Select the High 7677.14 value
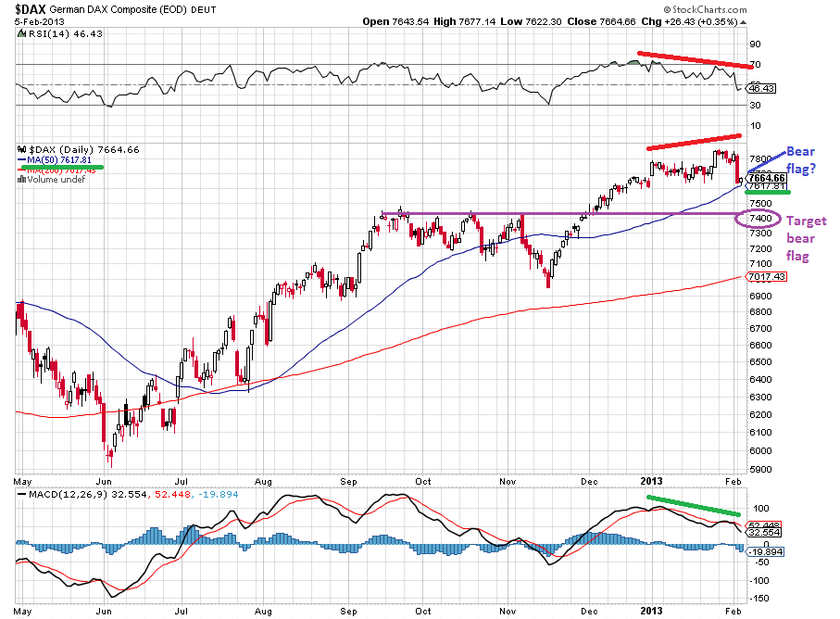This screenshot has height=619, width=840. [465, 21]
